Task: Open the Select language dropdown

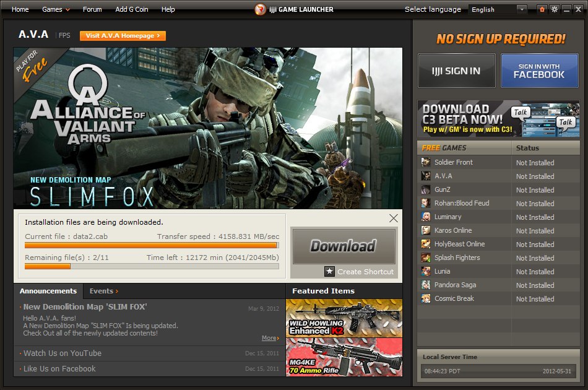Action: coord(498,9)
